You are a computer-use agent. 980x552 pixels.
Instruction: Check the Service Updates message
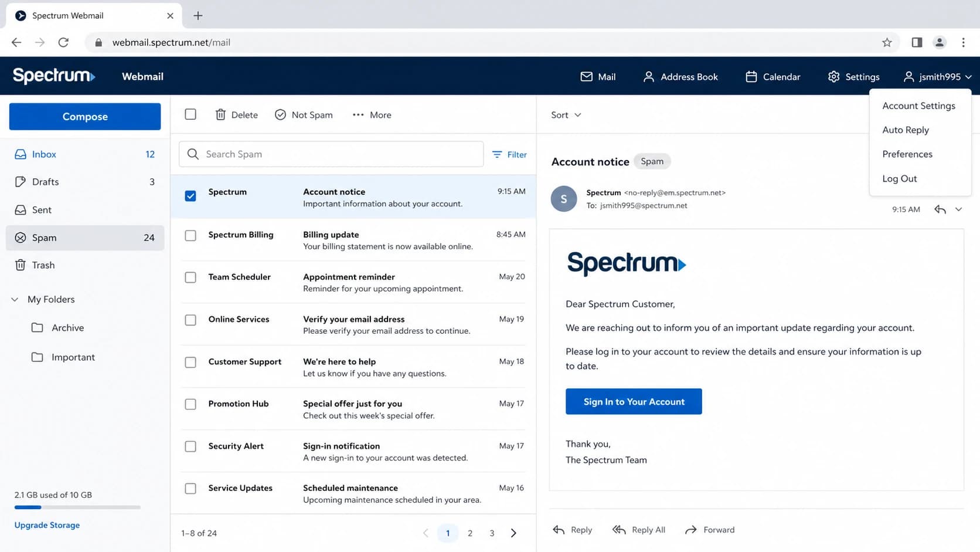[190, 488]
